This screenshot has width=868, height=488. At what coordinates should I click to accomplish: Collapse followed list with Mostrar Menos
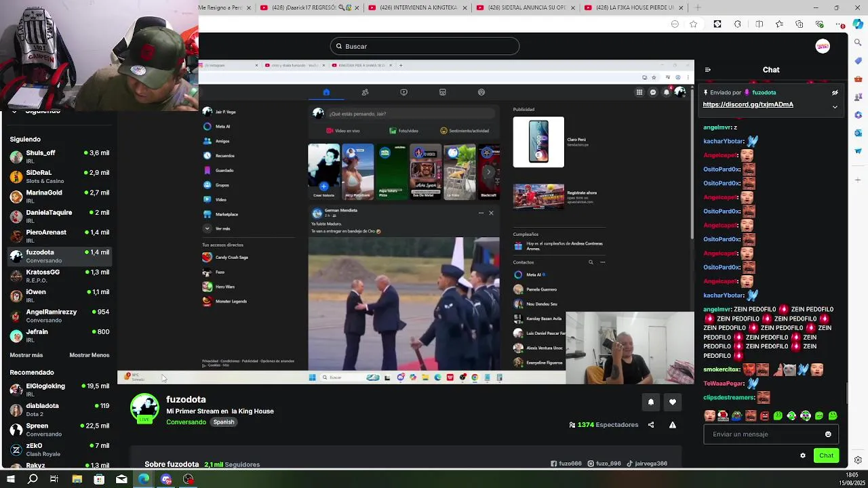[x=89, y=355]
